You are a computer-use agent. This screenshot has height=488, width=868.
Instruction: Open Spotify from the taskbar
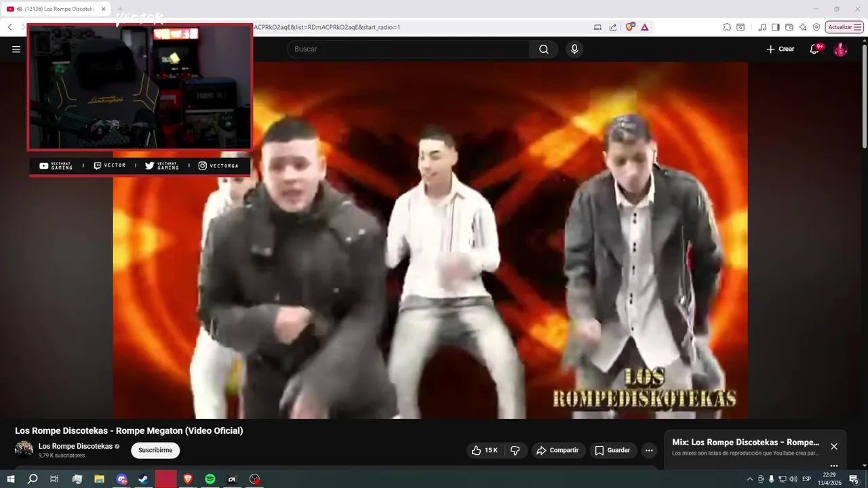[210, 479]
